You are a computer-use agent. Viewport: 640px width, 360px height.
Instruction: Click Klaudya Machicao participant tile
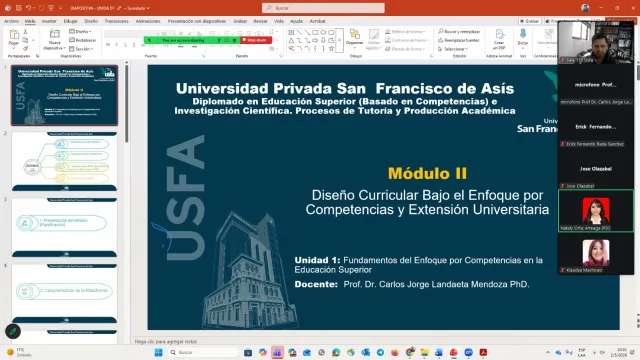click(x=596, y=253)
